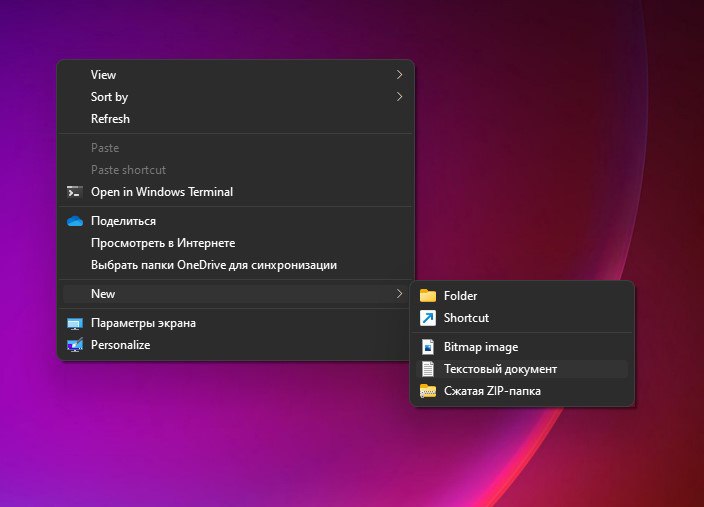Click the Bitmap image file icon
This screenshot has height=507, width=704.
[x=428, y=347]
